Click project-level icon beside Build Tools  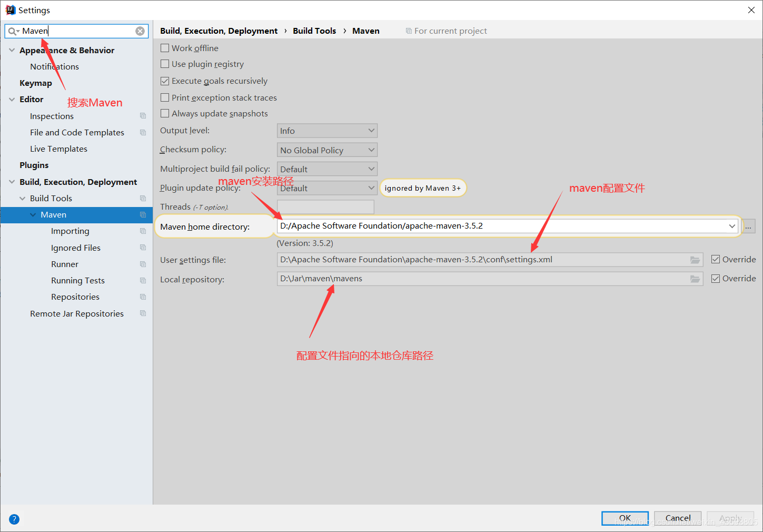[x=143, y=198]
